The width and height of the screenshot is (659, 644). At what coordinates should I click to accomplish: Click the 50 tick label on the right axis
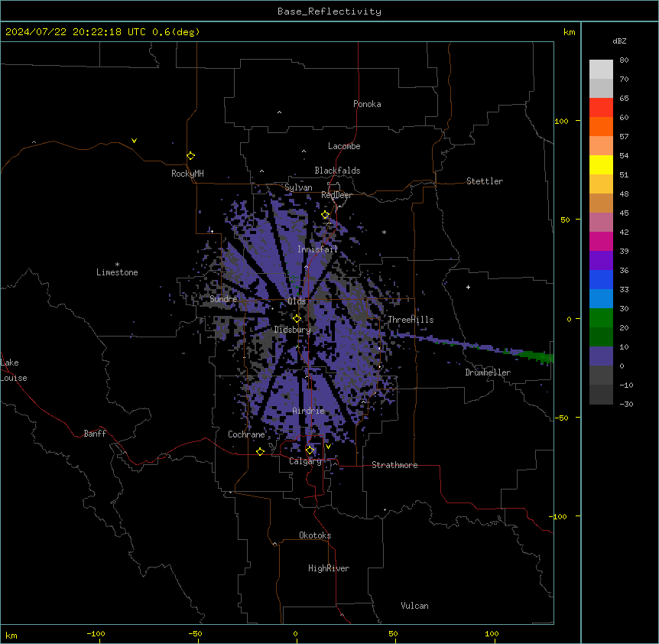click(x=565, y=220)
